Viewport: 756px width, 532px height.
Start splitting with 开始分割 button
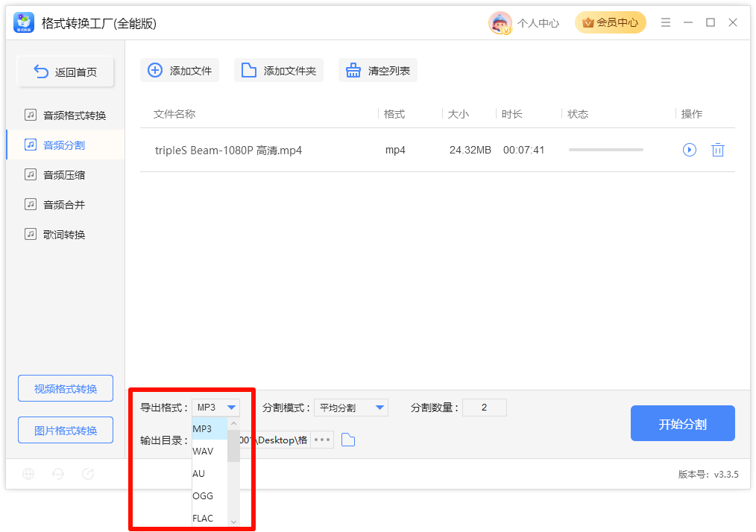click(x=683, y=423)
